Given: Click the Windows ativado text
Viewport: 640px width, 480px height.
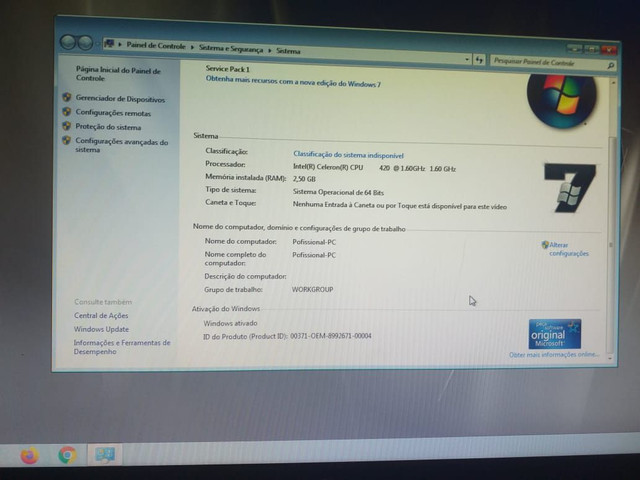Looking at the screenshot, I should click(x=230, y=323).
